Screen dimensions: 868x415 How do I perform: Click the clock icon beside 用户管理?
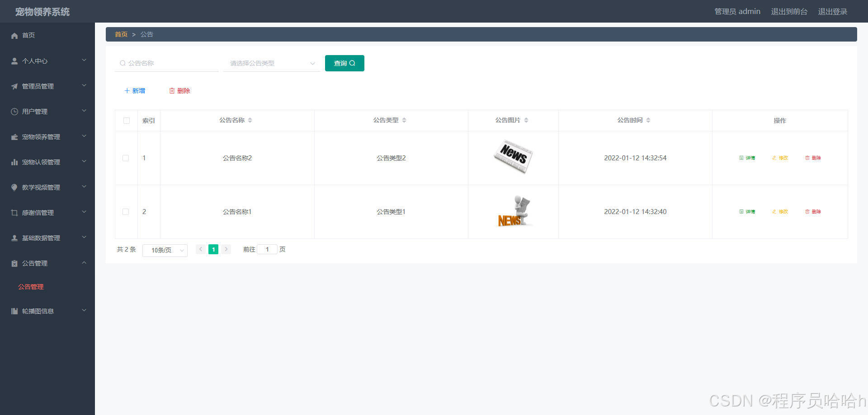click(14, 112)
